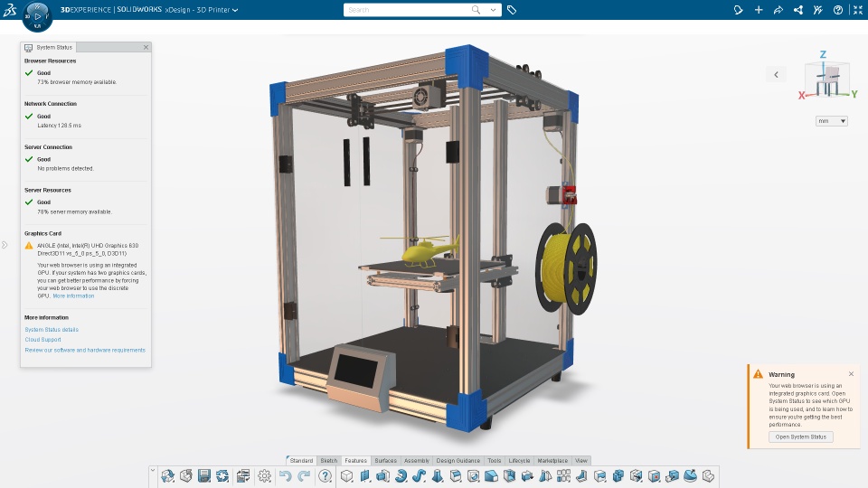Click the delete body cube with red X
The width and height of the screenshot is (868, 488).
(654, 476)
